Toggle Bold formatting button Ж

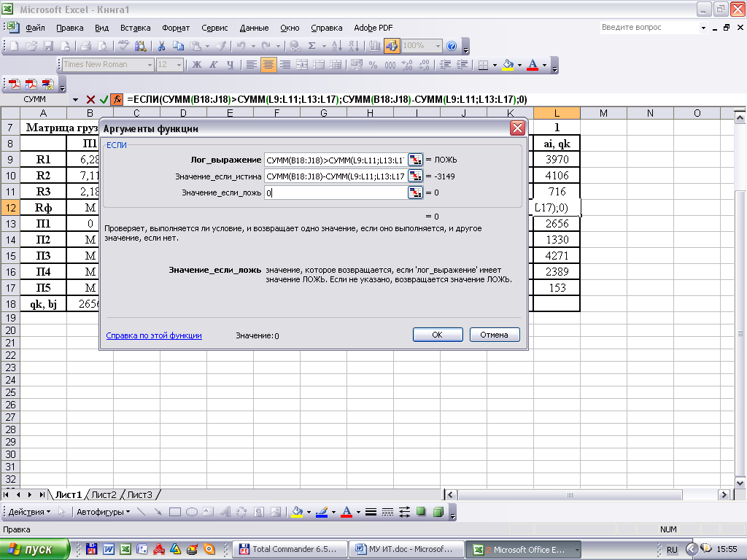197,65
